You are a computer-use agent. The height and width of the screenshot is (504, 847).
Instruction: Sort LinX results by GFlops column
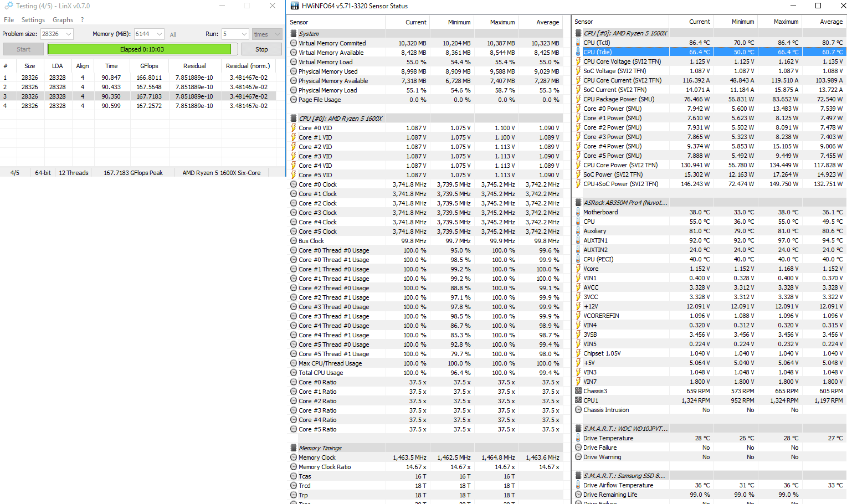tap(149, 66)
